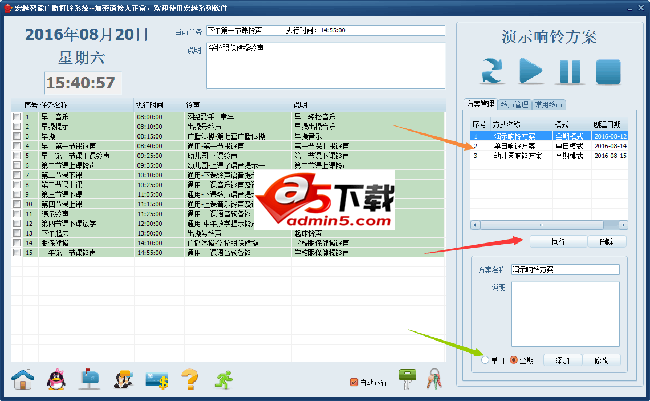Click the green padlock key icon
This screenshot has width=650, height=401.
(x=407, y=379)
